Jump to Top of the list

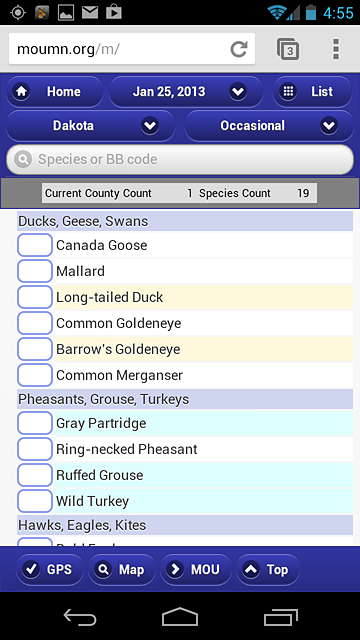tap(268, 569)
